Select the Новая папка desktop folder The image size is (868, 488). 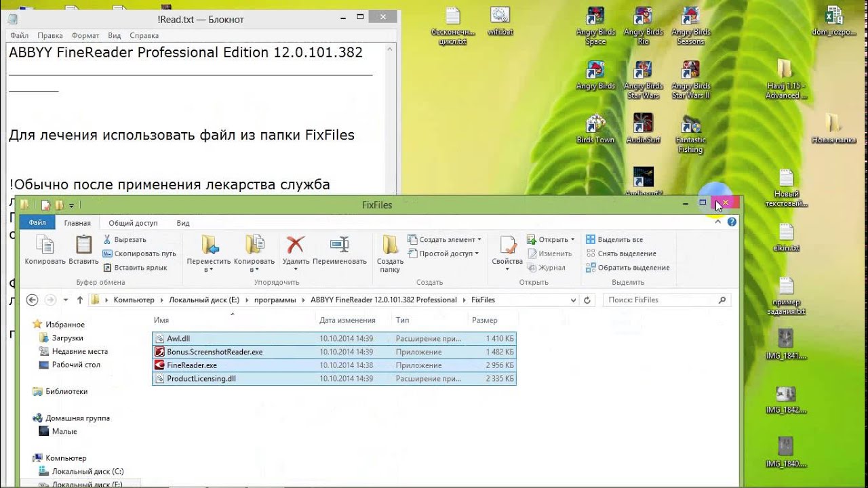(833, 129)
